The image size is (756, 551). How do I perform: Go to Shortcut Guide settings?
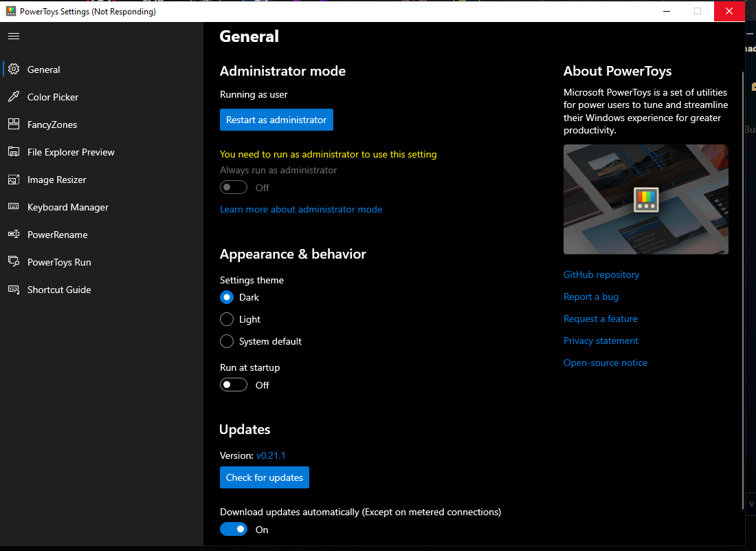102,290
